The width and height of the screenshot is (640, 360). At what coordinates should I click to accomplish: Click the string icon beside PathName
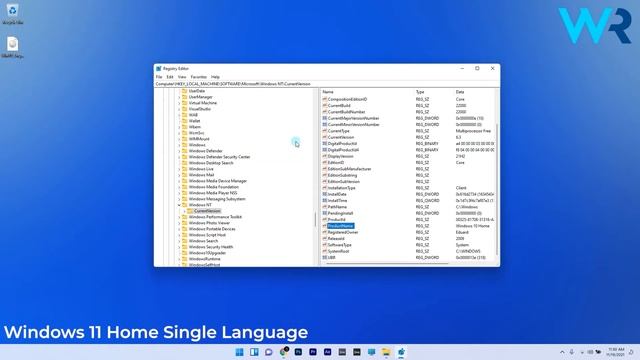coord(324,207)
